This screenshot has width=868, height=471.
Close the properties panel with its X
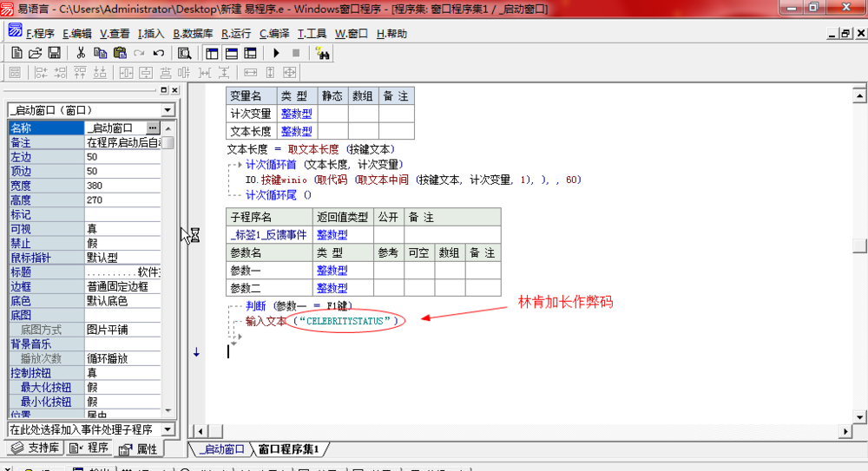175,90
